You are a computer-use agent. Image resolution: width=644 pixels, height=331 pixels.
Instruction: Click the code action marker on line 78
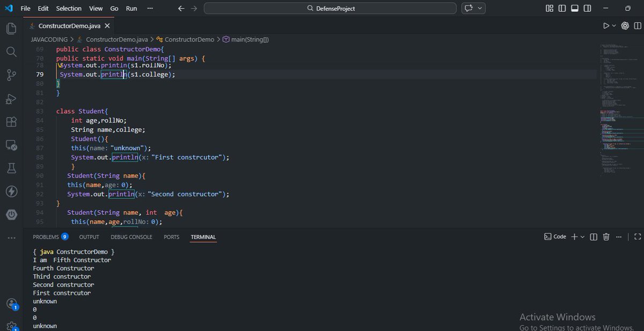point(61,64)
